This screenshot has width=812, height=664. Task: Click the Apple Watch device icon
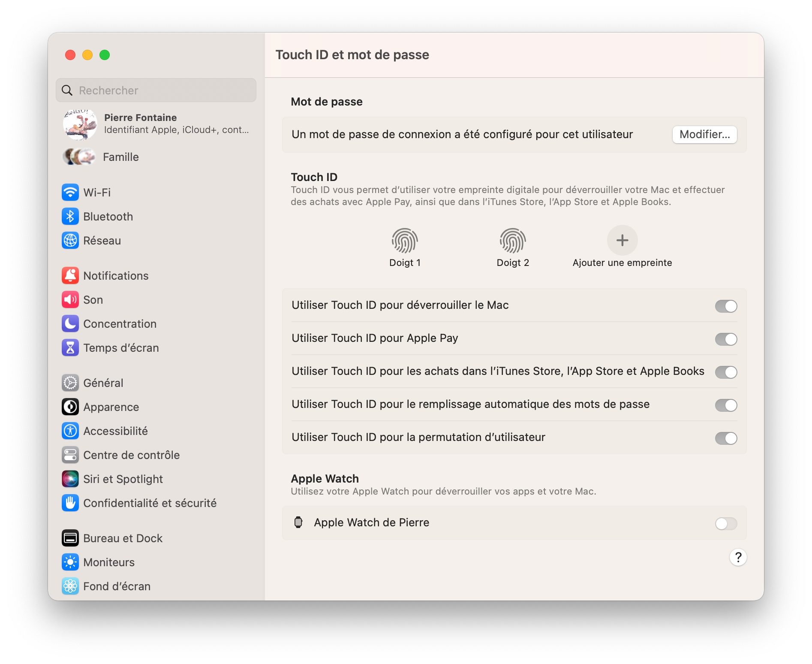coord(298,522)
